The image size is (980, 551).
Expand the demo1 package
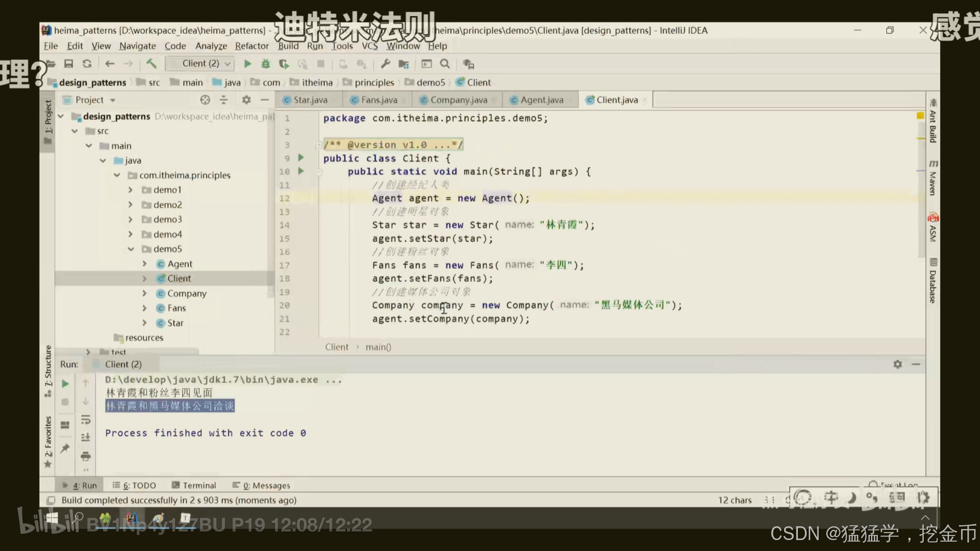[x=130, y=190]
